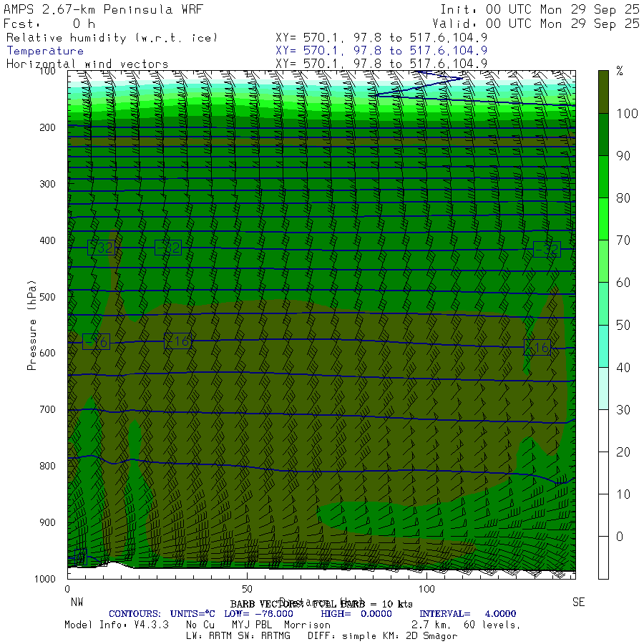Pick the light green 60–70% colorbar swatch
Viewport: 644px width, 644px height.
603,261
